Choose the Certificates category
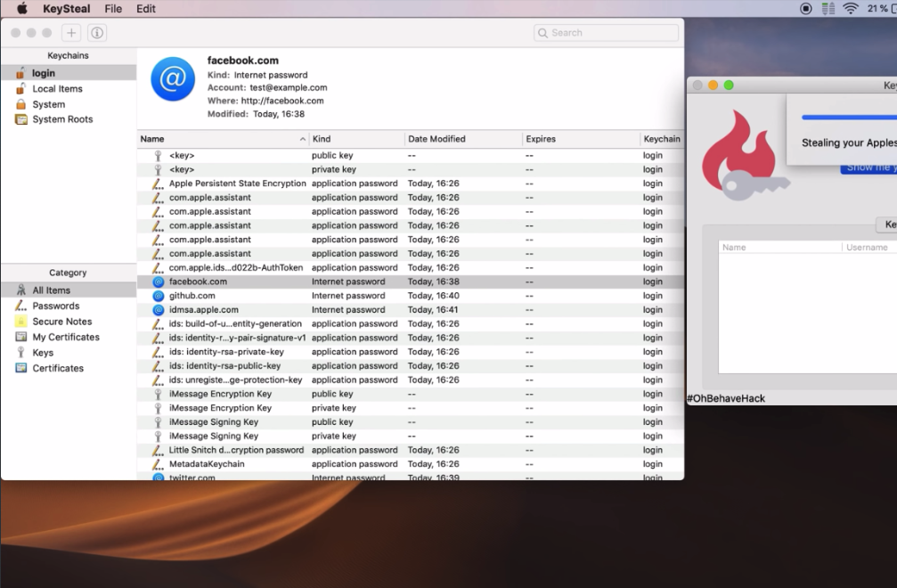 pyautogui.click(x=69, y=368)
